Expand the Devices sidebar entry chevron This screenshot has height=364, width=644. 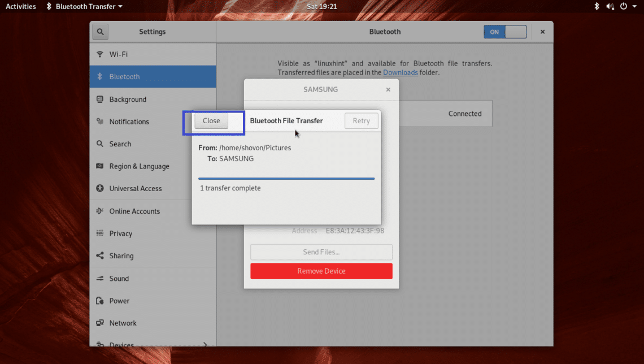coord(205,344)
